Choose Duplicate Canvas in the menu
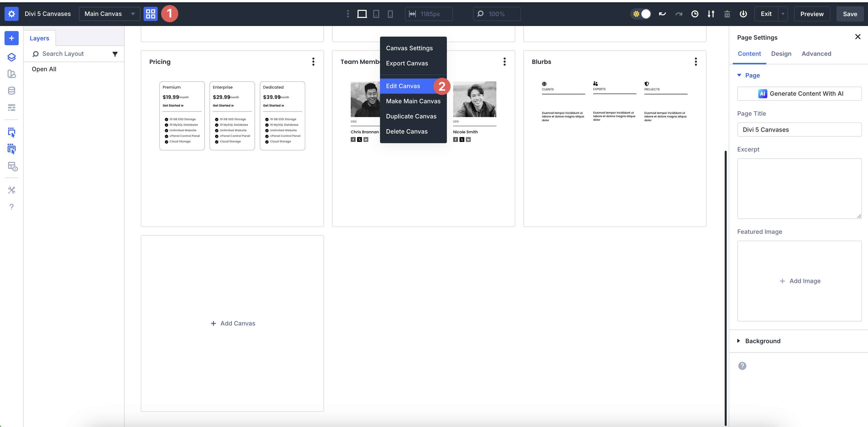Screen dimensions: 868x427 point(411,116)
